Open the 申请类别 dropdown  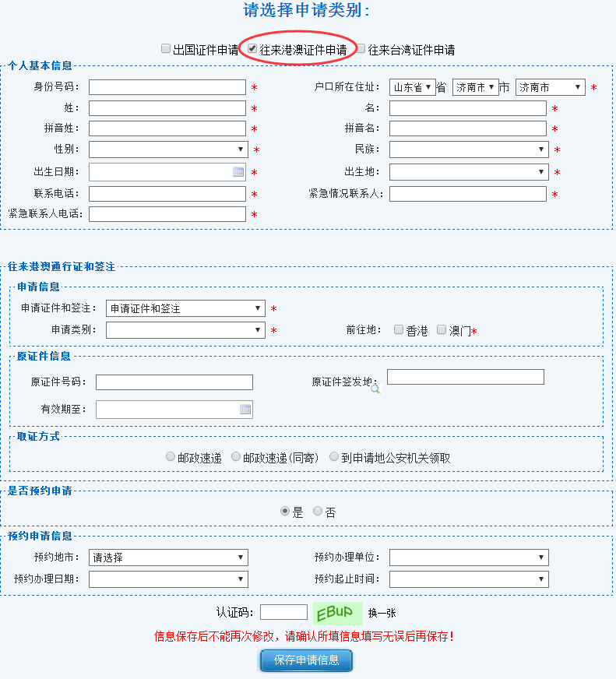[185, 330]
